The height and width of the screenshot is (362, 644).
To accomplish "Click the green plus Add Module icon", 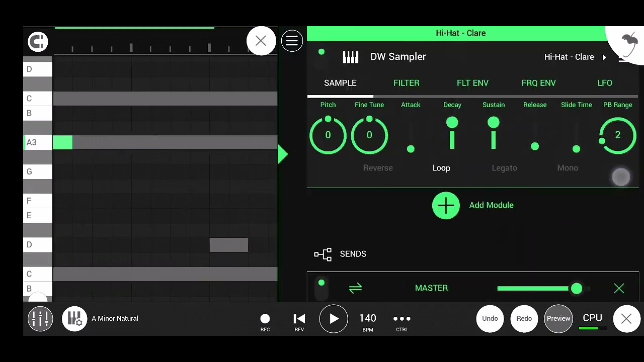I will tap(446, 205).
